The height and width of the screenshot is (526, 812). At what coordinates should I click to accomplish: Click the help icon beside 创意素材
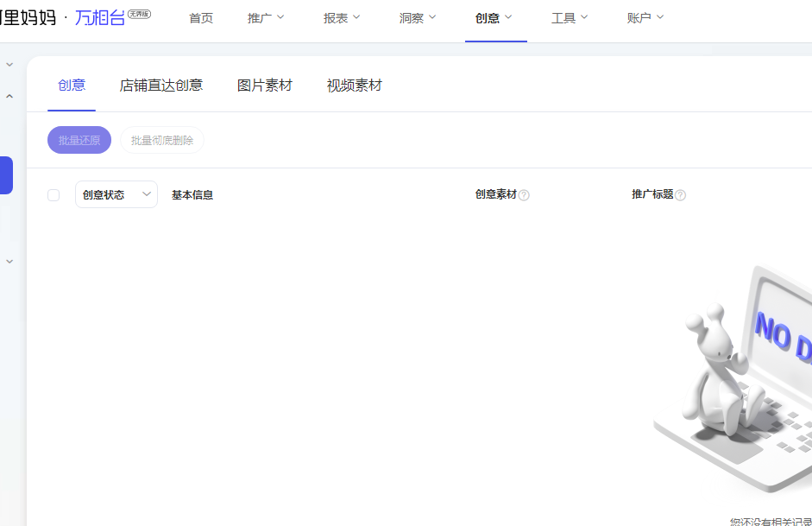524,195
